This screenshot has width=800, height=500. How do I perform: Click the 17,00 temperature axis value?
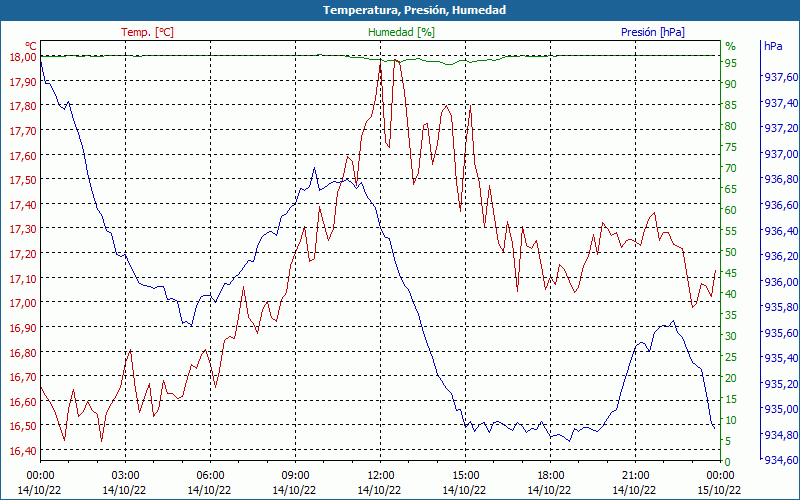(23, 303)
